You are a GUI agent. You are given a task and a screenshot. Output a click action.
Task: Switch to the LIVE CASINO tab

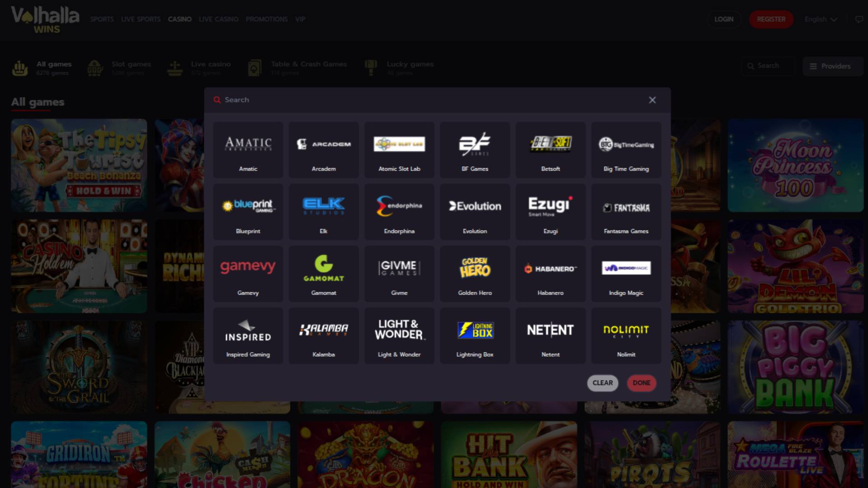[x=218, y=19]
